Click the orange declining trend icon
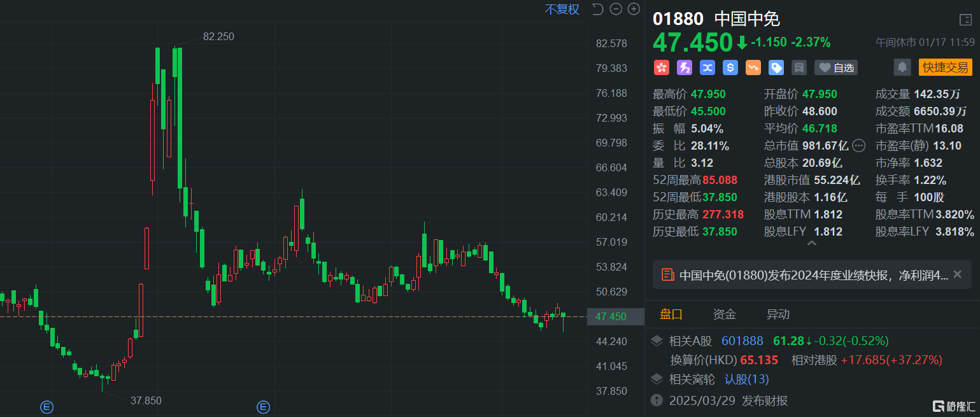Screen dimensions: 980x417 (753, 67)
